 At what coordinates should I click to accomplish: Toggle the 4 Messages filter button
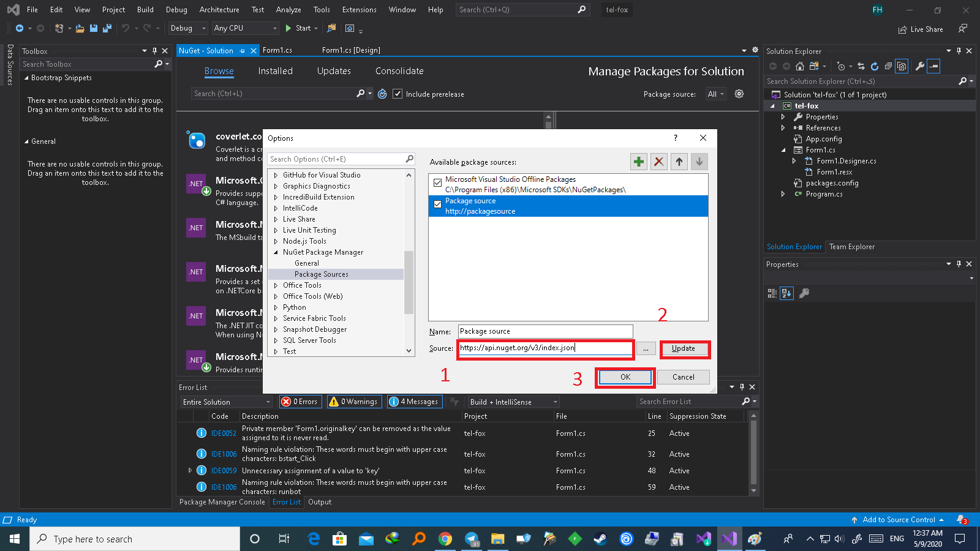pyautogui.click(x=415, y=402)
